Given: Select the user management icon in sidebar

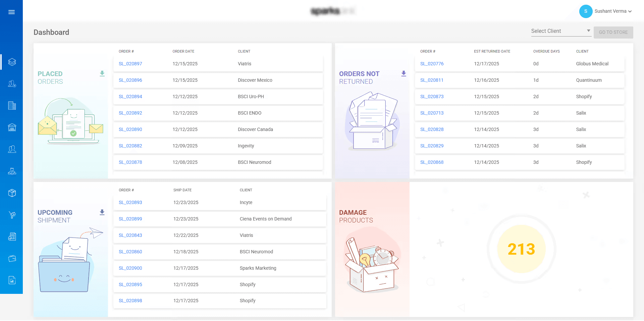Looking at the screenshot, I should [x=12, y=84].
